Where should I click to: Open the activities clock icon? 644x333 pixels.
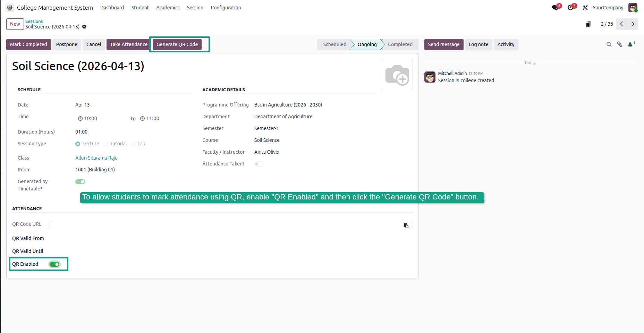click(571, 7)
